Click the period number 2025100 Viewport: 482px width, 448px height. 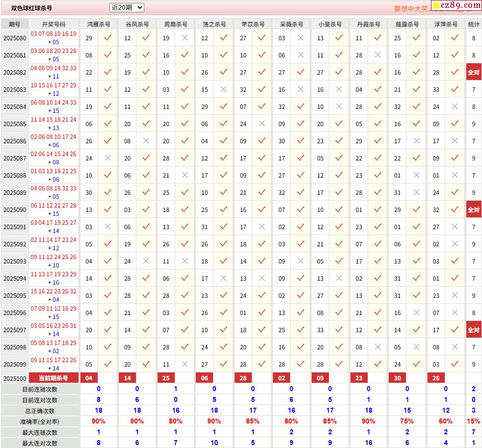point(15,378)
